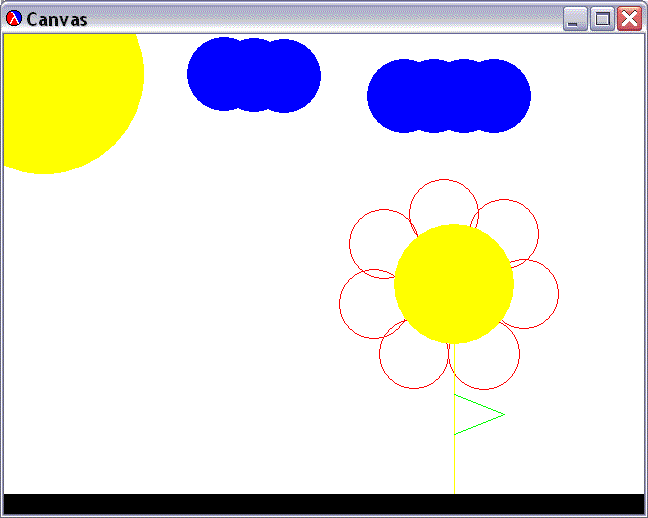648x518 pixels.
Task: Close the Canvas window
Action: (x=629, y=19)
